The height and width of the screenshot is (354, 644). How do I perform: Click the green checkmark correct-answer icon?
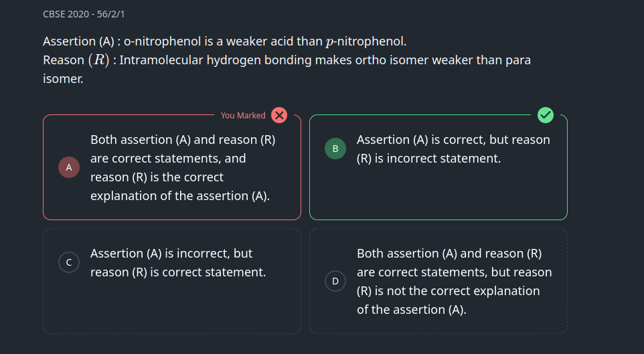pyautogui.click(x=546, y=115)
